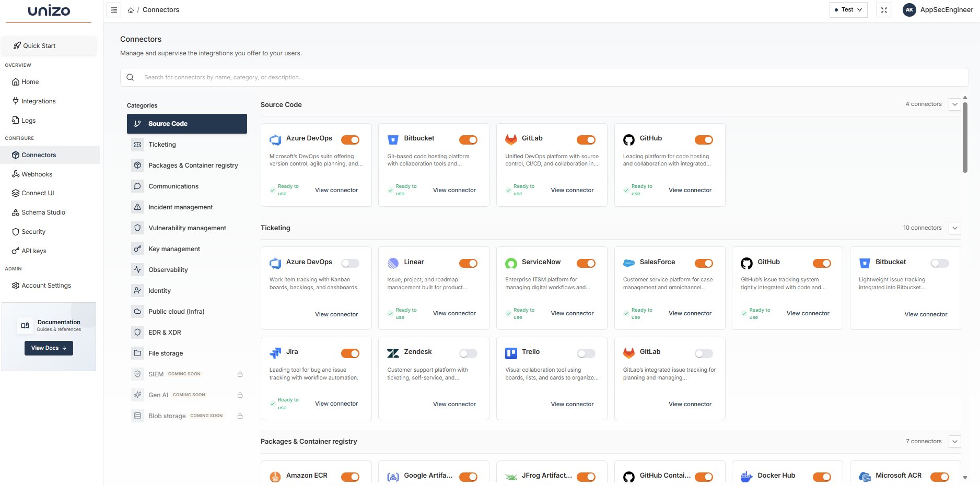Click the Identity person icon
The width and height of the screenshot is (980, 486).
[137, 291]
